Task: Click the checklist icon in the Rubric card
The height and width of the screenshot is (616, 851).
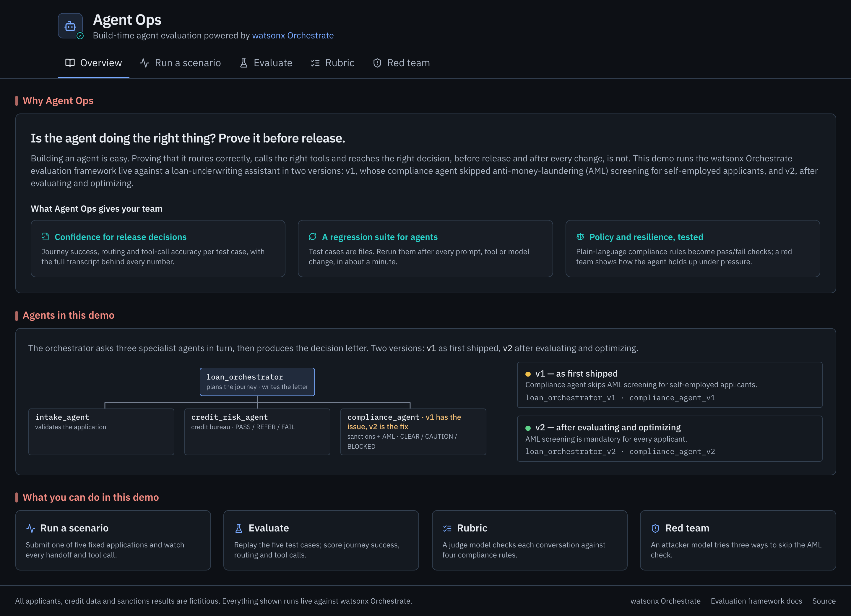Action: (447, 528)
